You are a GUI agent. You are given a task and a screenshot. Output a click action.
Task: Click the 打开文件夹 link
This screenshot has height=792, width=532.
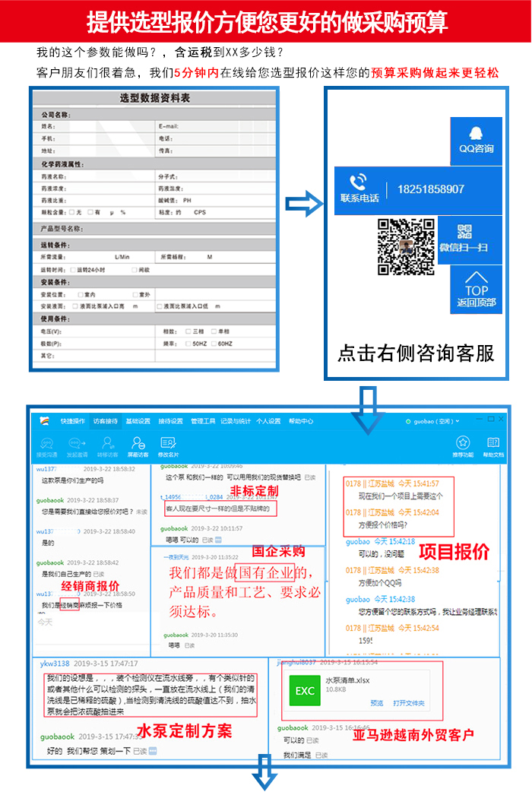tap(409, 703)
